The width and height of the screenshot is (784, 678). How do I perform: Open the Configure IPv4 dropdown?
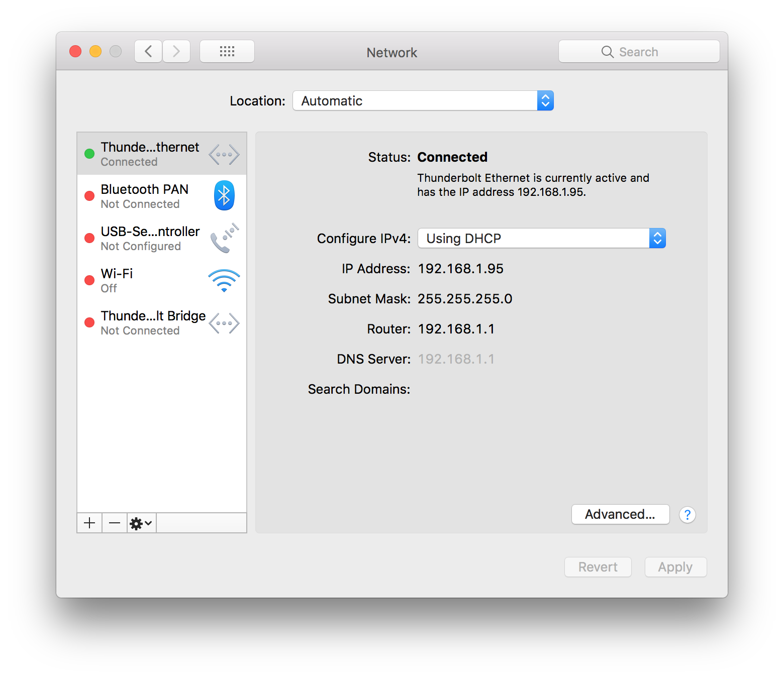coord(541,238)
